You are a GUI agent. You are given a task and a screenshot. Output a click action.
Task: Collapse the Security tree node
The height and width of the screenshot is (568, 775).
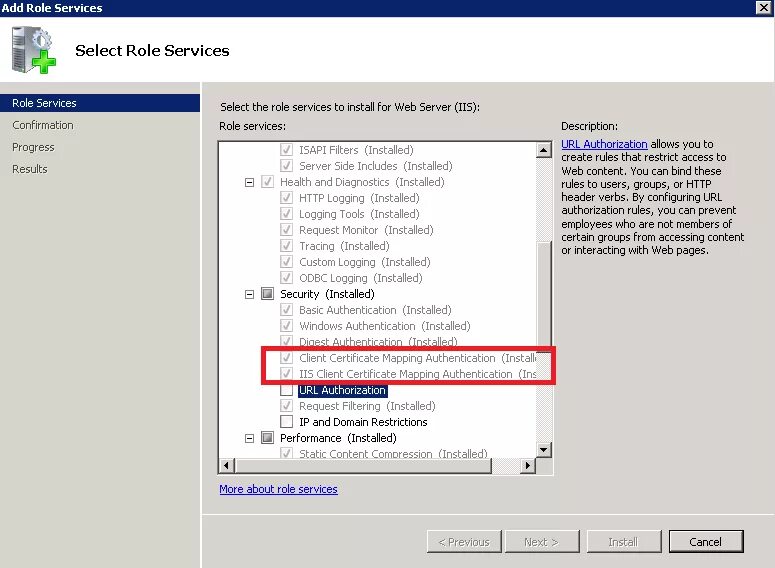pos(250,294)
